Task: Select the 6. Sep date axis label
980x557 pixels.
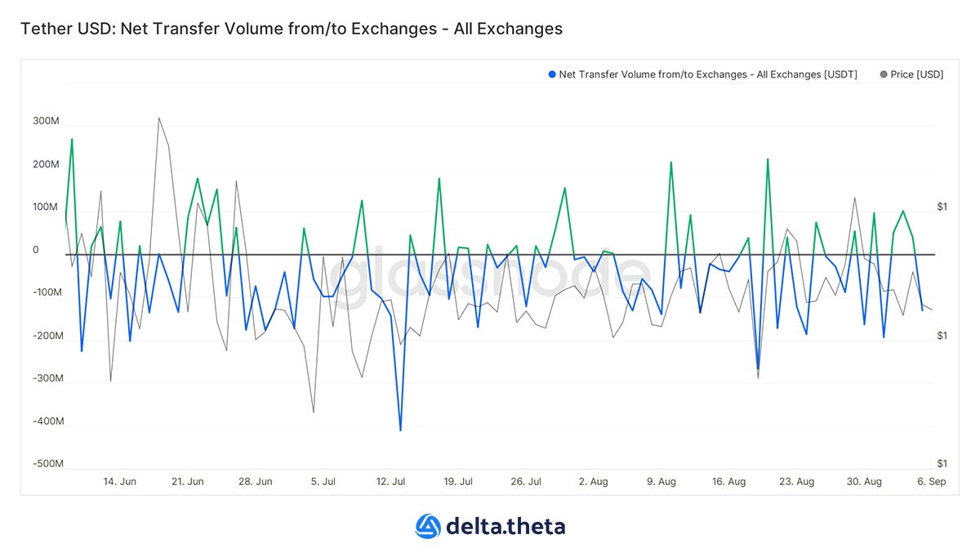Action: pos(932,482)
